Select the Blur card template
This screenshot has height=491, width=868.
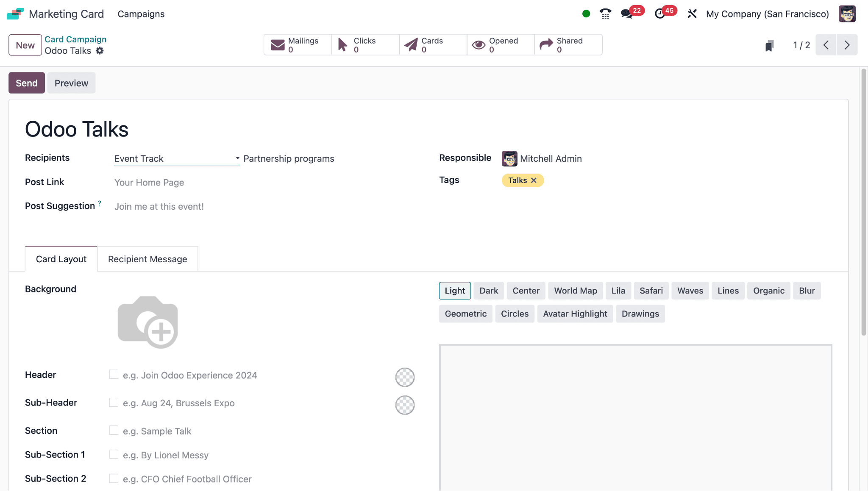807,291
